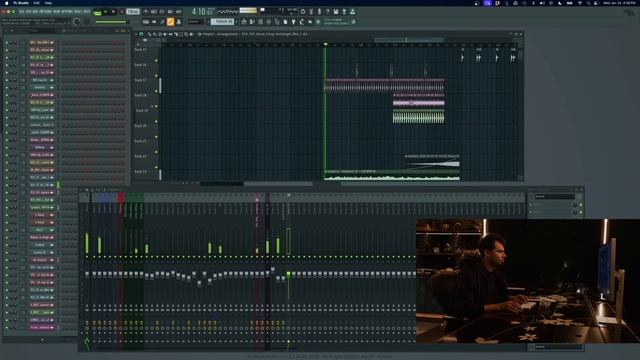
Task: Click the export render icon at toolbar end
Action: (x=352, y=11)
